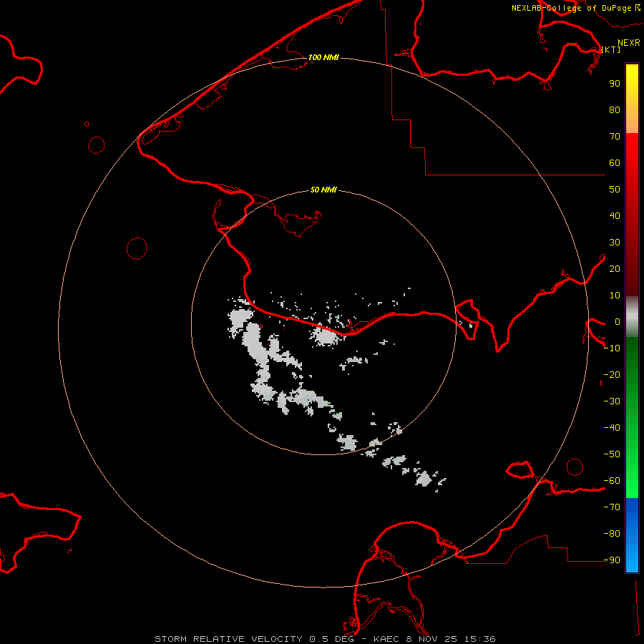Image resolution: width=644 pixels, height=644 pixels.
Task: Select the -80 scale value
Action: 612,534
